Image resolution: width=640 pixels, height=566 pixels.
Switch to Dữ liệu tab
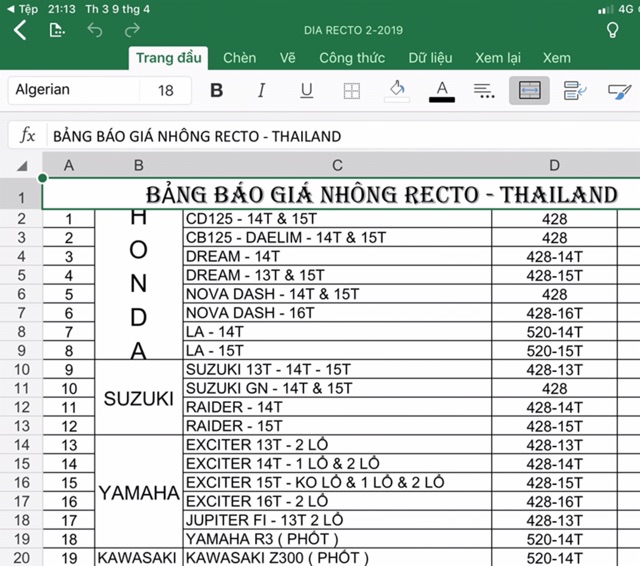[x=430, y=58]
